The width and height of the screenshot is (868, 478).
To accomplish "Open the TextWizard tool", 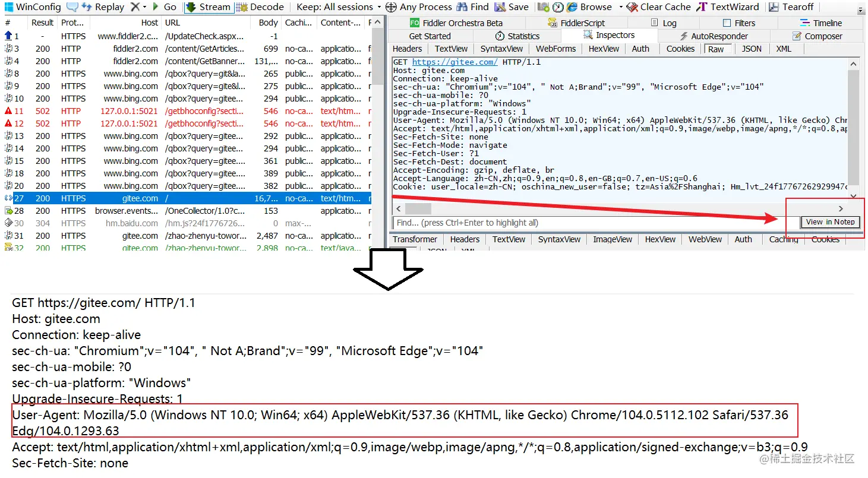I will pyautogui.click(x=728, y=7).
